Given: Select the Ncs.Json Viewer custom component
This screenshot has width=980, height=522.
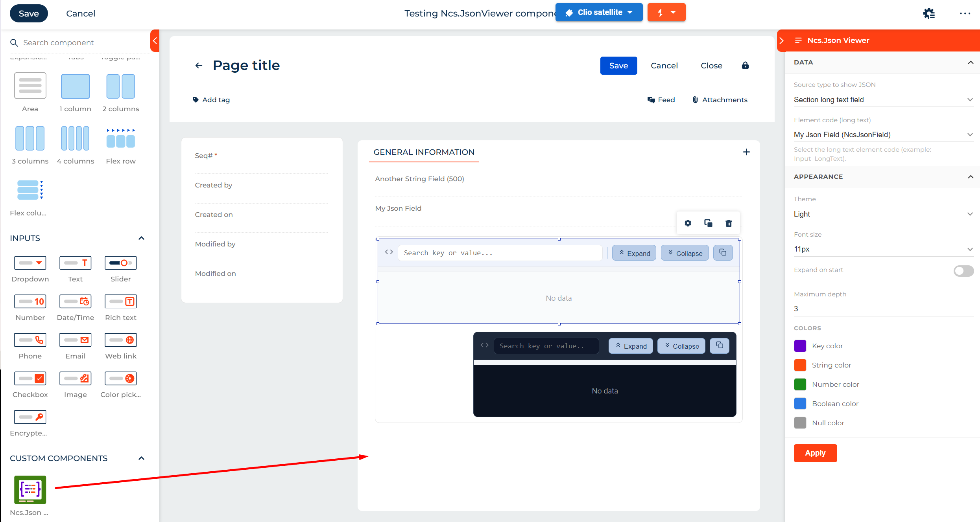Looking at the screenshot, I should pos(30,490).
